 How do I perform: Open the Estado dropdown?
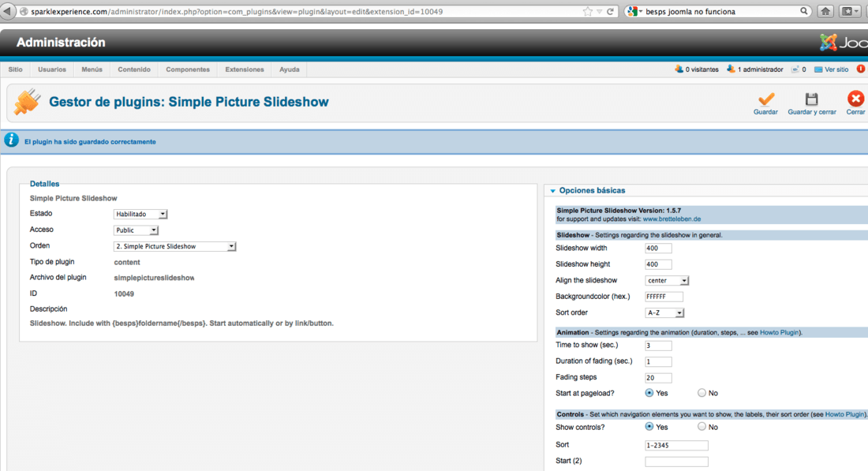[x=140, y=214]
